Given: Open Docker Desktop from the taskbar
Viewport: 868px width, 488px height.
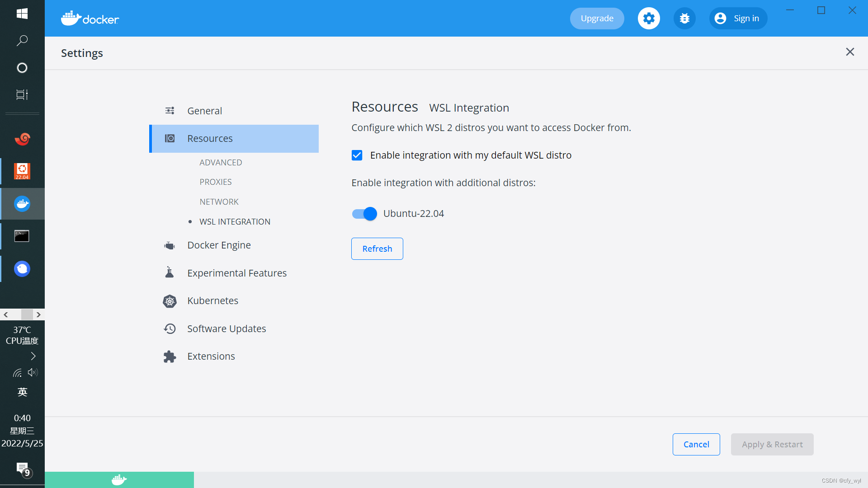Looking at the screenshot, I should coord(22,203).
